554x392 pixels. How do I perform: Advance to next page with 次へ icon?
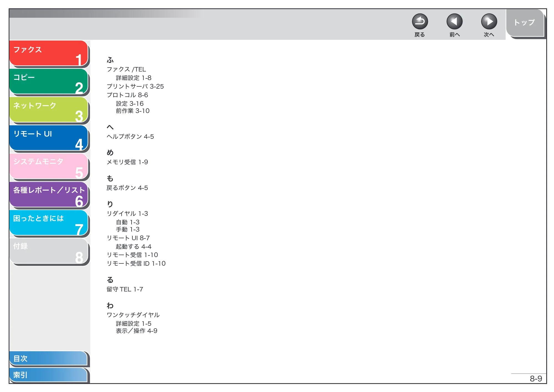[x=489, y=22]
